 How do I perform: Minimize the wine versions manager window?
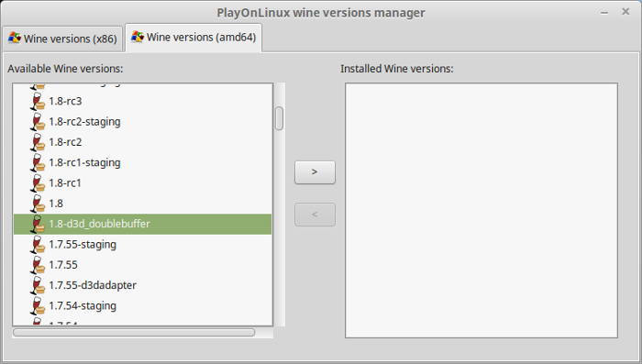[x=604, y=13]
